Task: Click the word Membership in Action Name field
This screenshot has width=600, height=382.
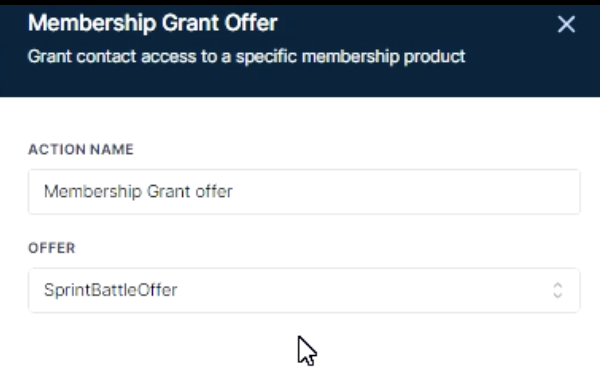Action: (93, 191)
